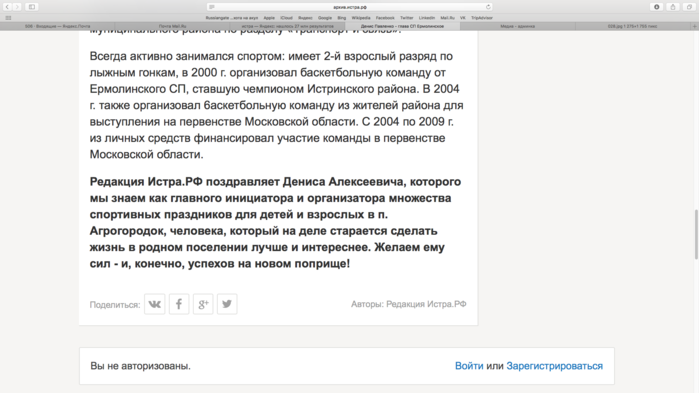This screenshot has height=393, width=699.
Task: Switch to the Медиа - админка tab
Action: click(x=518, y=26)
